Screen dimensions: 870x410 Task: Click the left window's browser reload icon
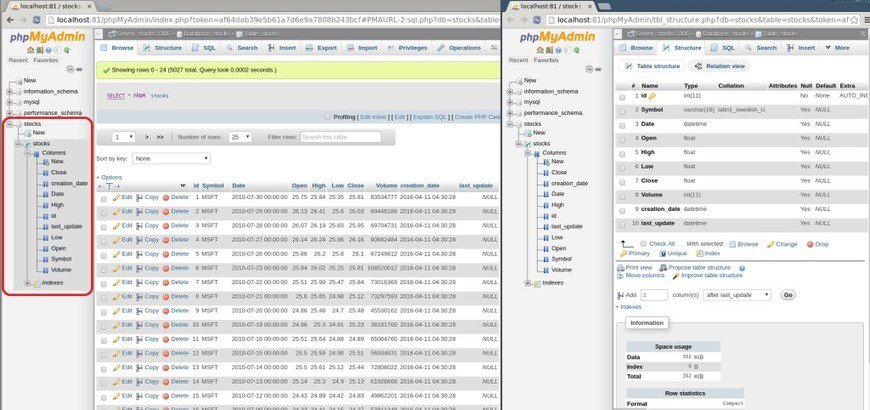(37, 19)
